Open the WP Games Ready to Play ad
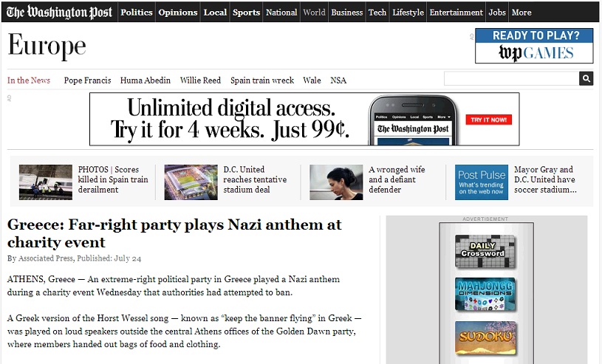This screenshot has height=364, width=602. point(534,46)
